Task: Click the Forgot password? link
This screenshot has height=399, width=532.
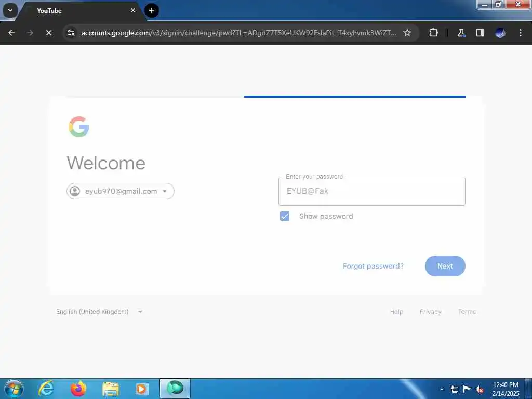Action: point(373,266)
